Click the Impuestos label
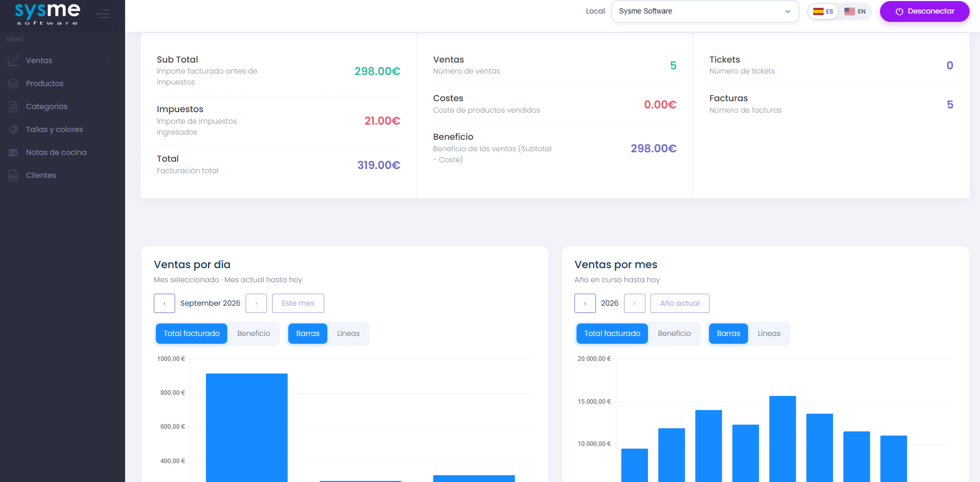 [180, 110]
